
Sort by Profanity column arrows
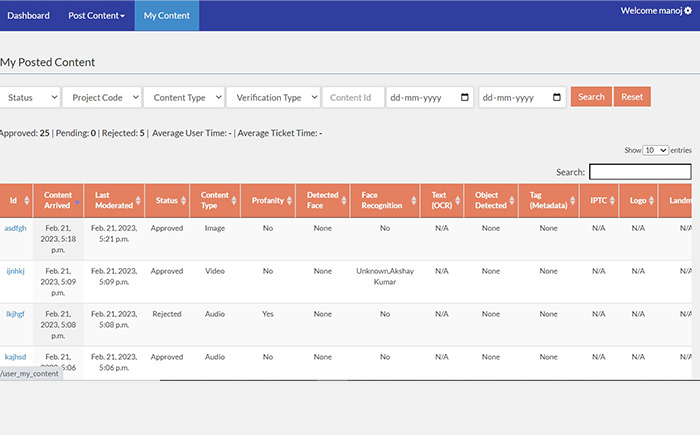[x=289, y=201]
